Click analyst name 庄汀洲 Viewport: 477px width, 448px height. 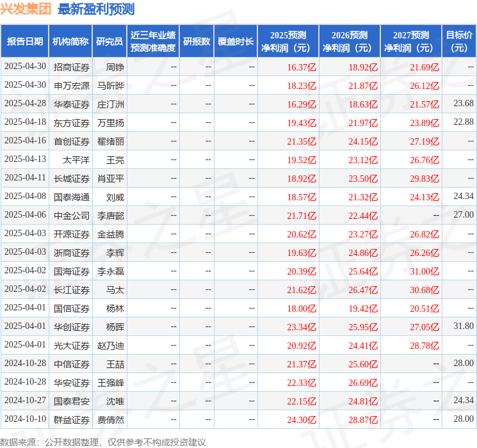pos(111,104)
